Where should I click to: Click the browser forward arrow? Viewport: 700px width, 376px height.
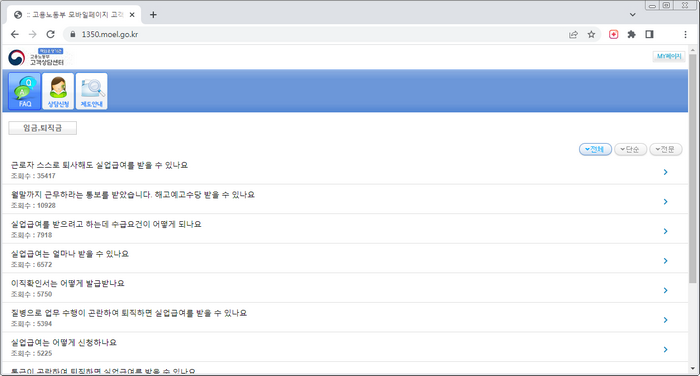[x=33, y=34]
